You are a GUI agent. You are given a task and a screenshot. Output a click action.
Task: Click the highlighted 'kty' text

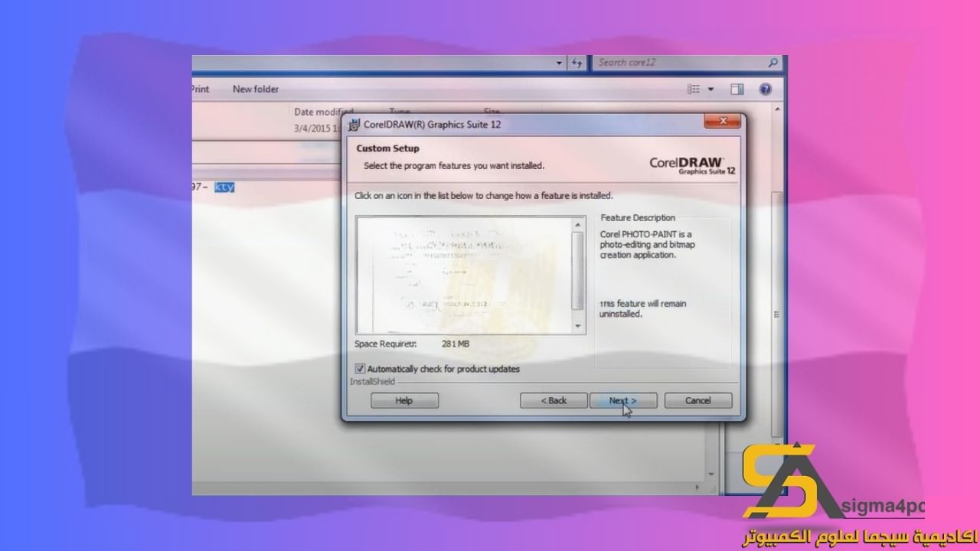coord(224,187)
